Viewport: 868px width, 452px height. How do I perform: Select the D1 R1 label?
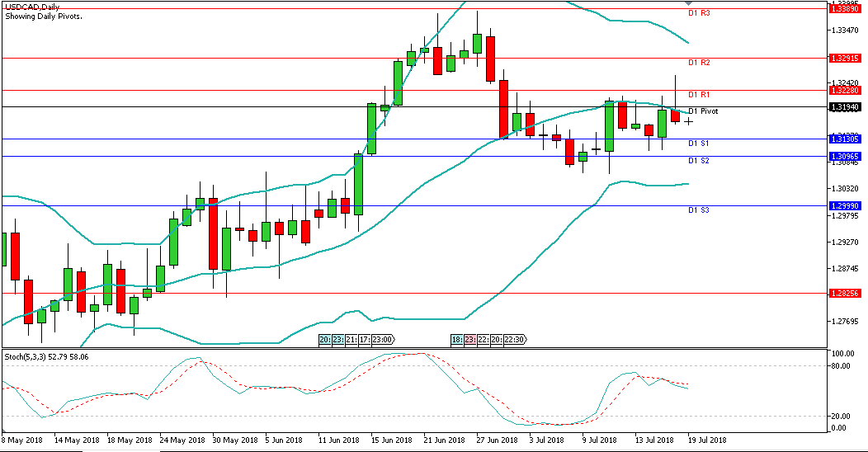pyautogui.click(x=699, y=95)
